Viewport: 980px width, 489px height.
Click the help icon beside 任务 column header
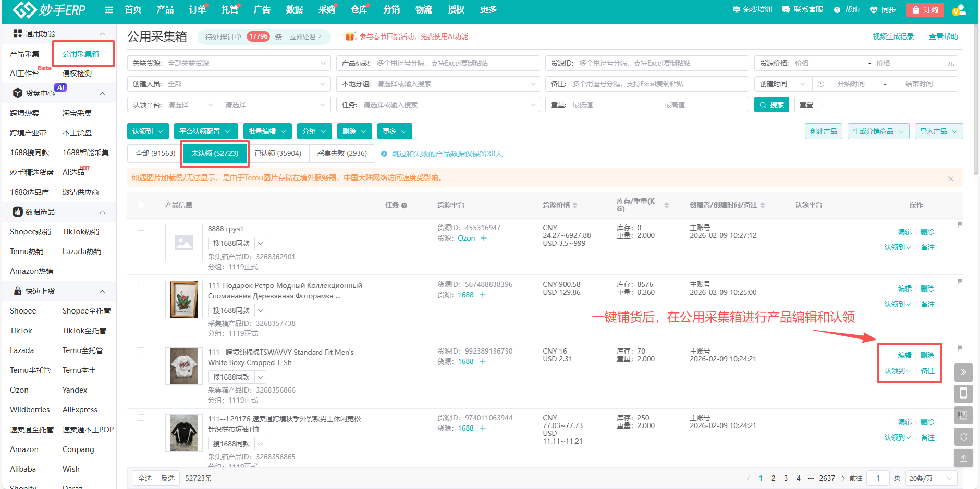pos(404,206)
